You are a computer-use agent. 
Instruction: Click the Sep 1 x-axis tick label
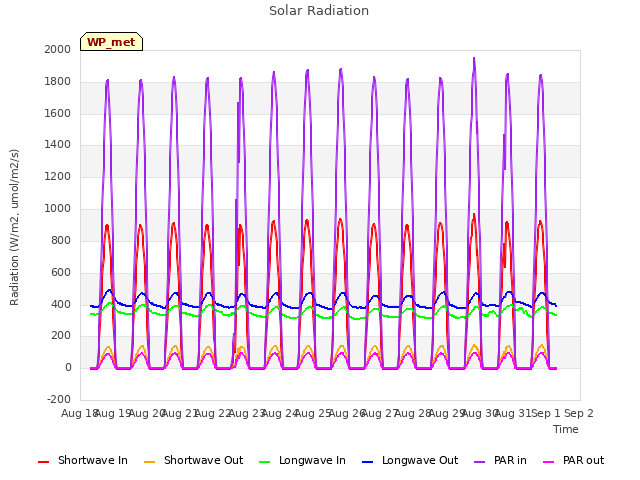546,413
